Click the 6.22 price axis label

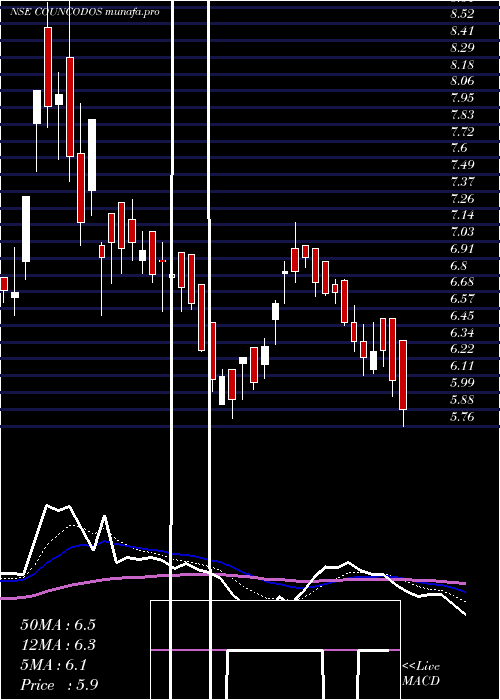tap(462, 349)
